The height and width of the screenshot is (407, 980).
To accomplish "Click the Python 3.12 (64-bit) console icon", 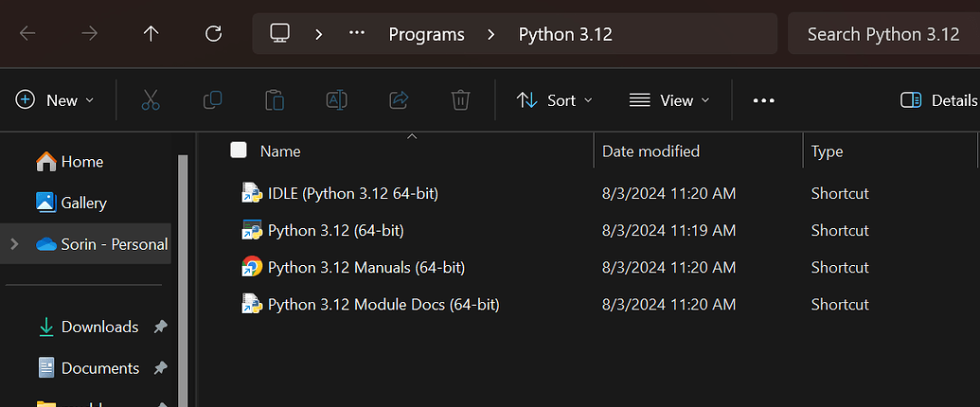I will click(x=251, y=230).
